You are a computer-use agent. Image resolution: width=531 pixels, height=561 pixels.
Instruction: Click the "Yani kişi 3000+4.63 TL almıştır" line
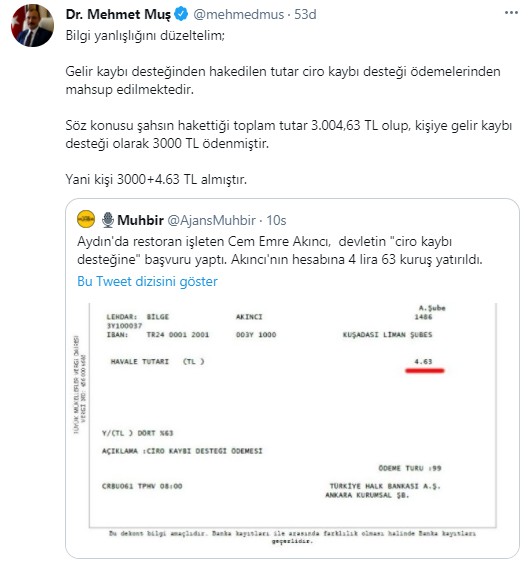coord(156,179)
